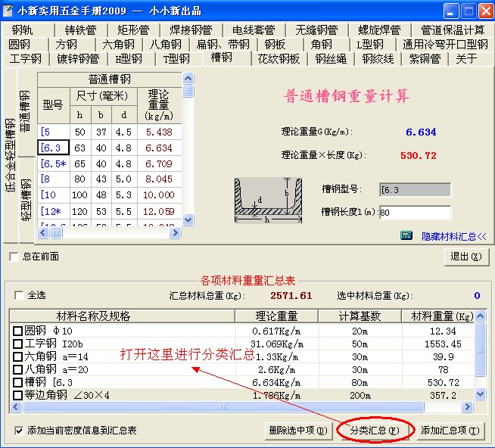
Task: Uncheck 添加当前密度信息到汇总表
Action: click(19, 431)
